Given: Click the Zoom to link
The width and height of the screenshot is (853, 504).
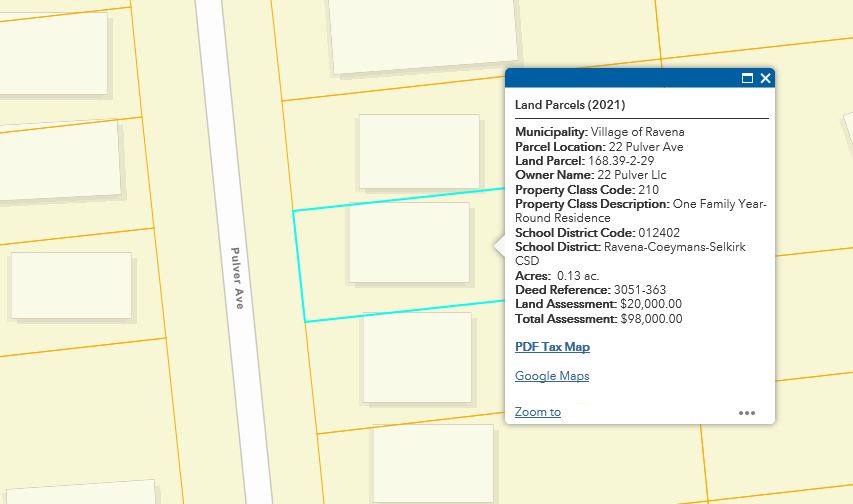Looking at the screenshot, I should point(538,412).
